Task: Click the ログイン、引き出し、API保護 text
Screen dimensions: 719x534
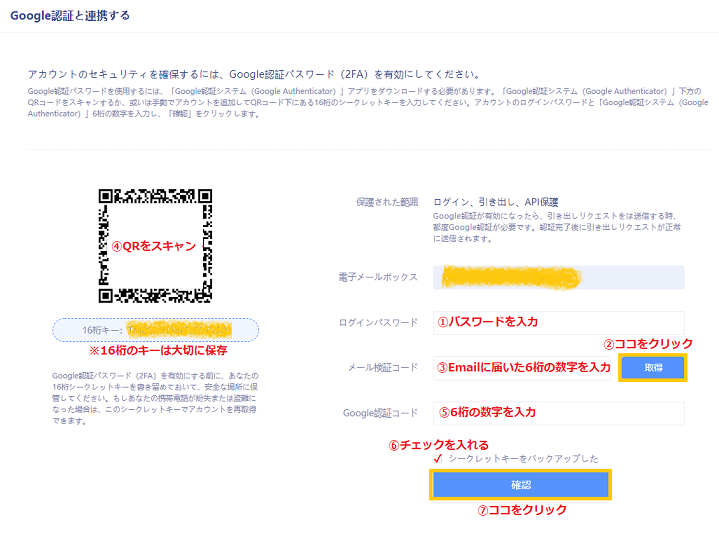Action: [496, 202]
